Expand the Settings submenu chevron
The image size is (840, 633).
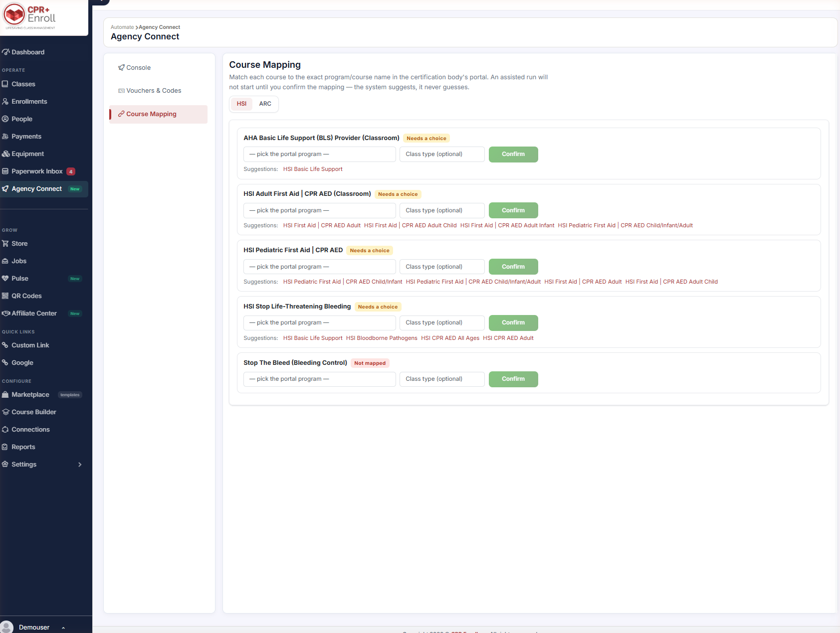click(x=80, y=465)
